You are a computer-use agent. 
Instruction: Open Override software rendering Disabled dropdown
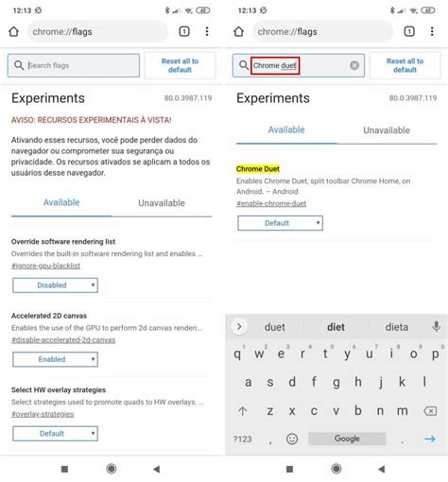point(55,285)
